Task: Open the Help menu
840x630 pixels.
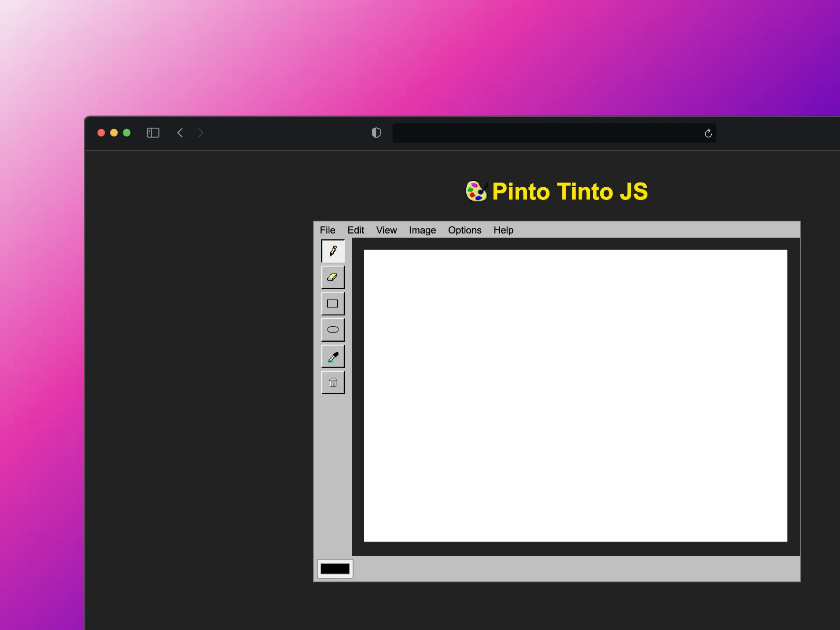Action: [503, 230]
